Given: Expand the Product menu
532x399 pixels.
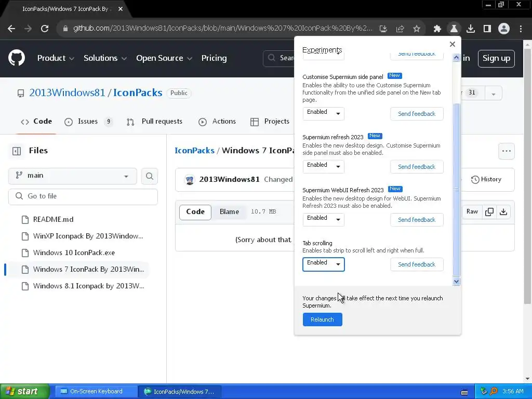Looking at the screenshot, I should click(56, 58).
